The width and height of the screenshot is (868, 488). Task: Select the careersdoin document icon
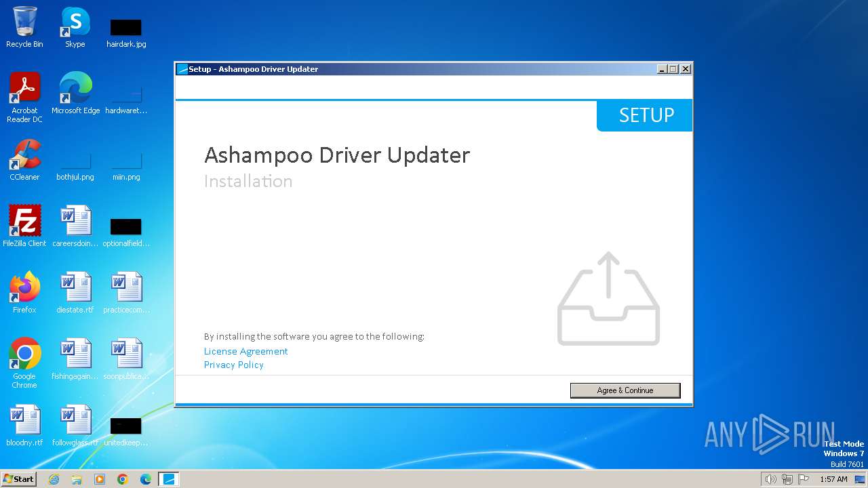click(x=75, y=226)
